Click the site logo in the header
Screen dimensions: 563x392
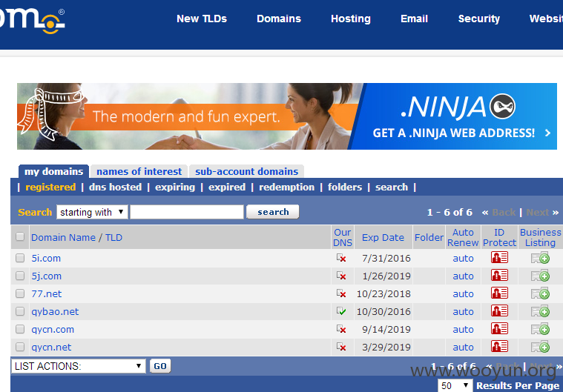pyautogui.click(x=32, y=20)
